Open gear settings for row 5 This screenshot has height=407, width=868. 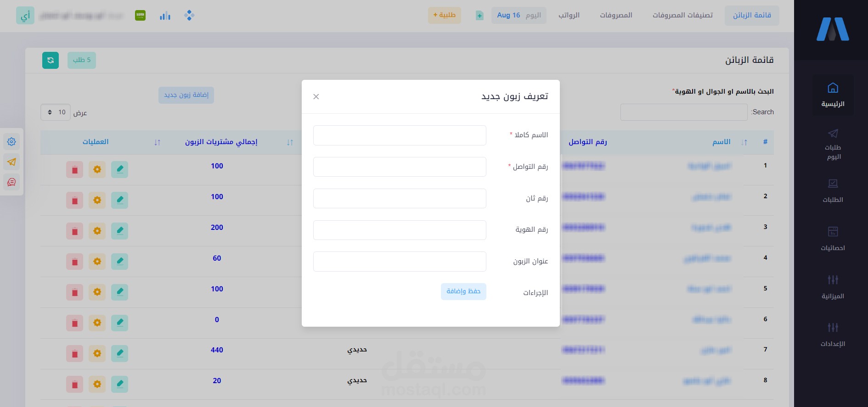click(97, 292)
